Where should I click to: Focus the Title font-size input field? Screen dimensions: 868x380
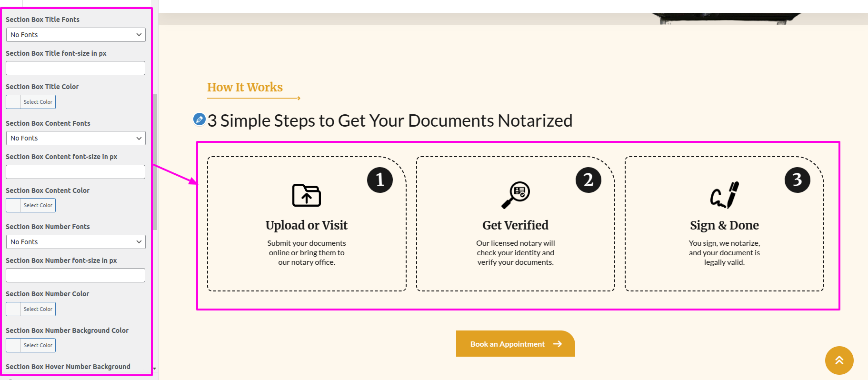coord(75,68)
